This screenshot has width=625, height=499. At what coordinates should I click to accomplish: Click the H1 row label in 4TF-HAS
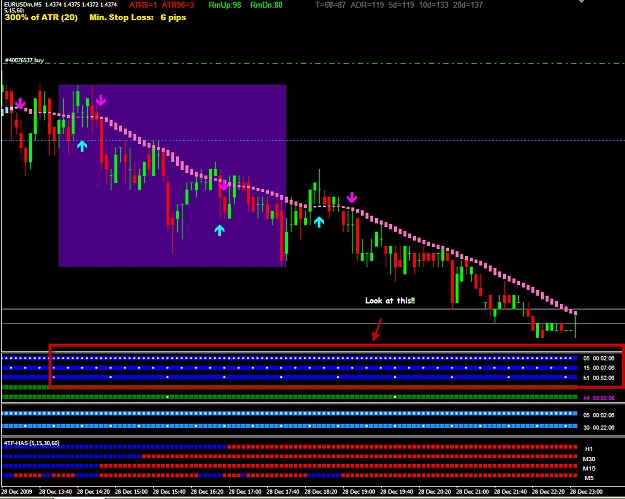coord(589,449)
